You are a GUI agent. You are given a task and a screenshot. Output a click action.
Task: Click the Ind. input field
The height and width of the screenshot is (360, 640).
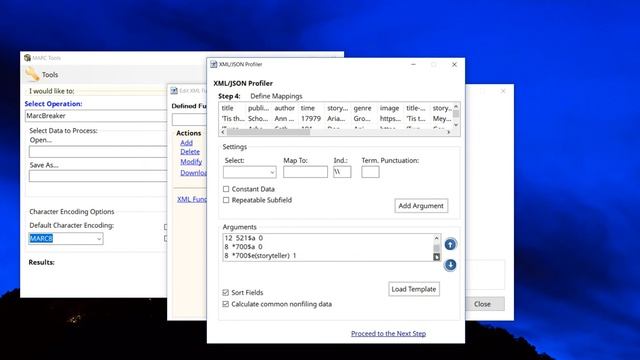click(342, 172)
